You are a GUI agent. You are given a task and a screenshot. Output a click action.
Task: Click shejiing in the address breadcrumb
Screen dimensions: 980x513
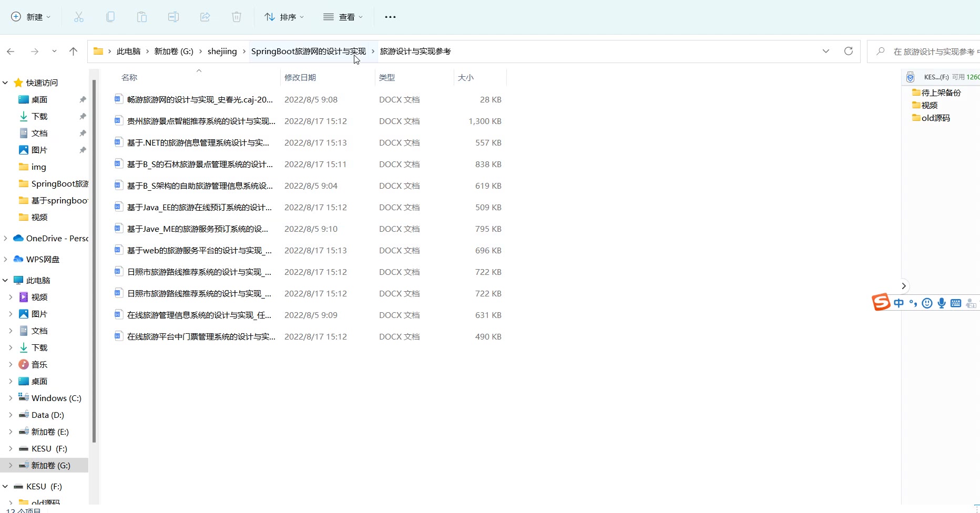(222, 51)
